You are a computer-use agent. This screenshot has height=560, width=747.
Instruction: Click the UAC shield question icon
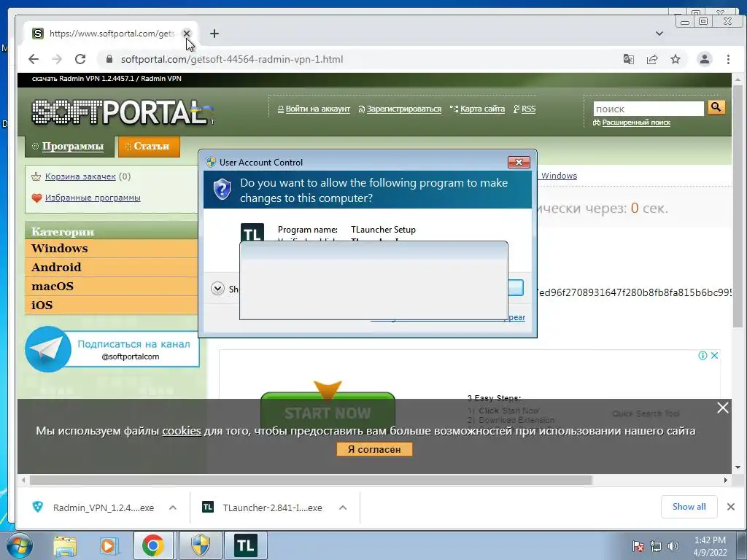click(222, 190)
